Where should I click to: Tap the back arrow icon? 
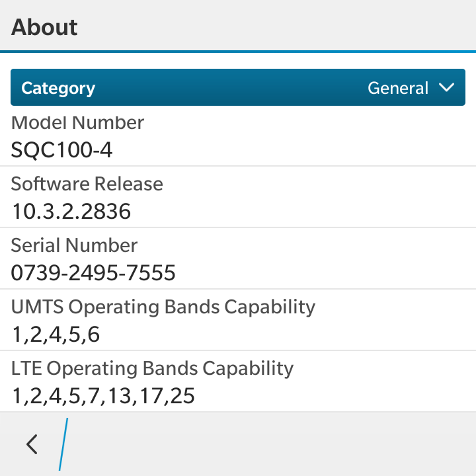32,444
